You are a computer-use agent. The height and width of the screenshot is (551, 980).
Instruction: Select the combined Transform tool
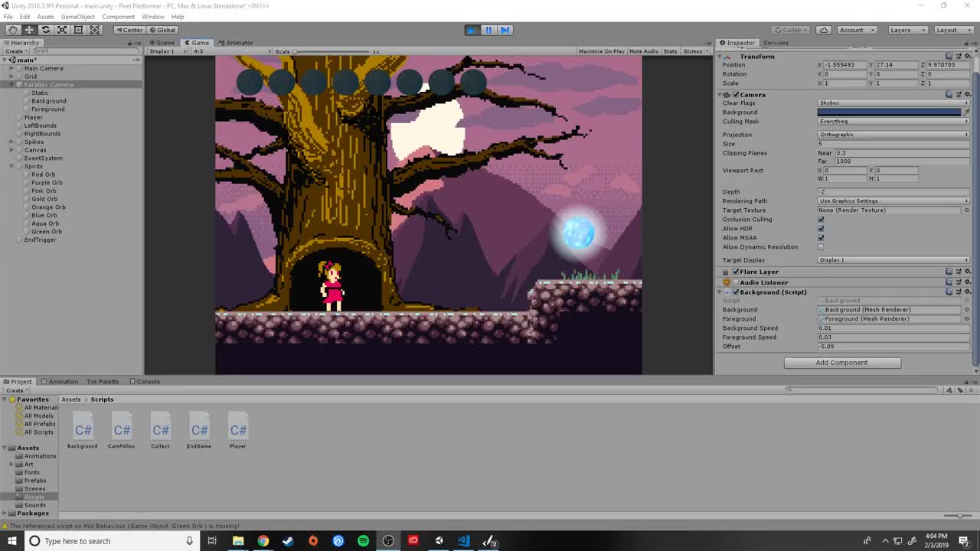pyautogui.click(x=95, y=30)
